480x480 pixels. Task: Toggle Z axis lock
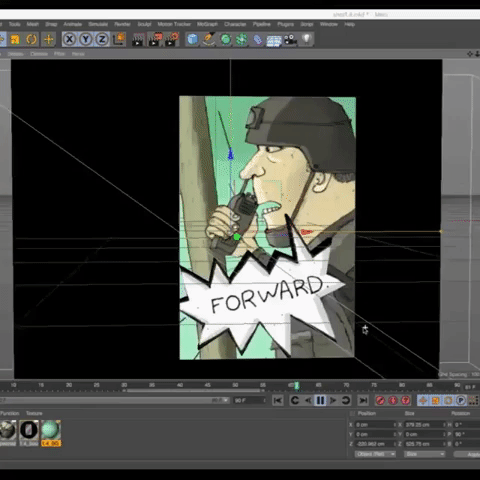(x=102, y=39)
